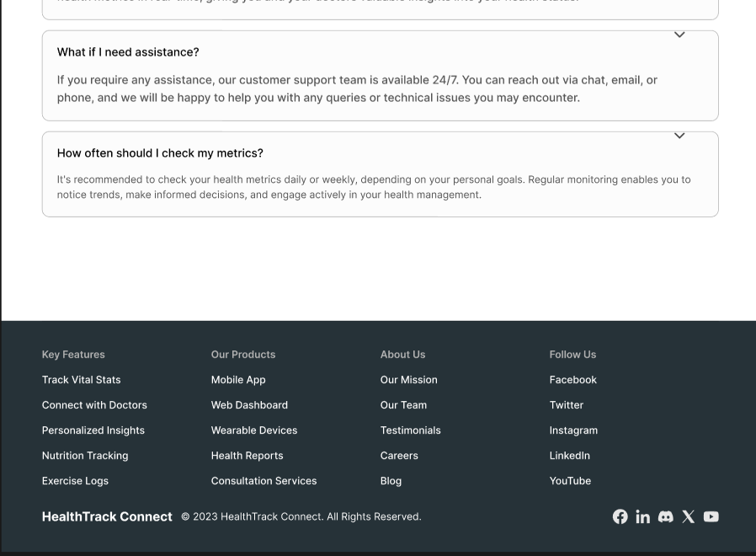Open the Discord social icon
Viewport: 756px width, 556px height.
tap(665, 516)
